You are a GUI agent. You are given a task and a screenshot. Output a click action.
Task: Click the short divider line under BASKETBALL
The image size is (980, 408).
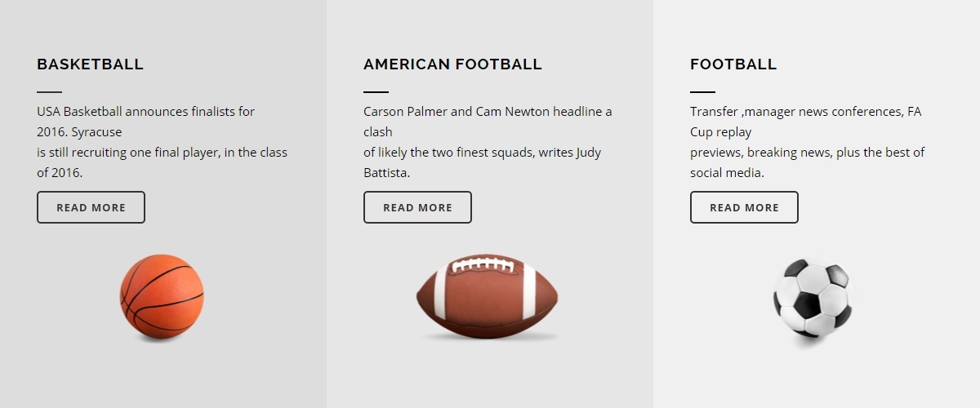49,92
